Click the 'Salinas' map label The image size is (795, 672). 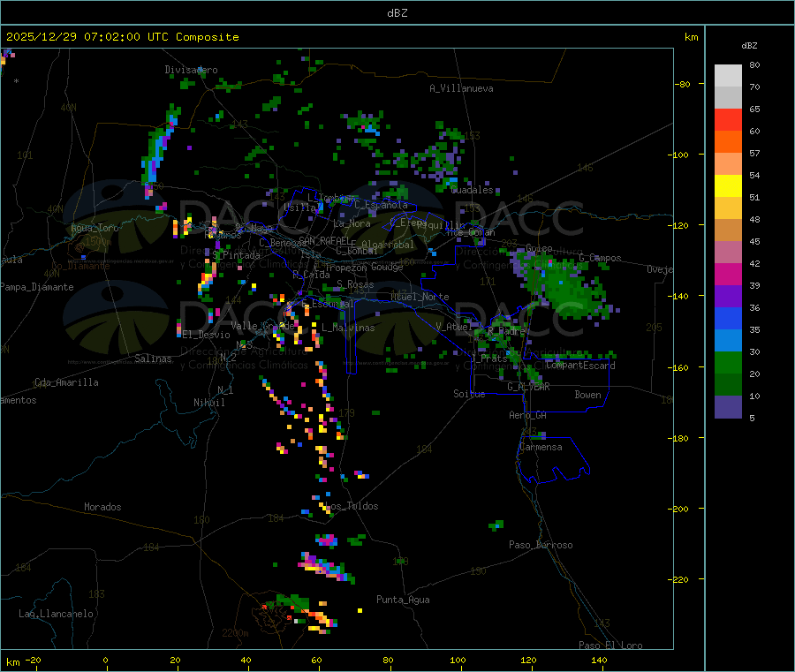pyautogui.click(x=153, y=359)
